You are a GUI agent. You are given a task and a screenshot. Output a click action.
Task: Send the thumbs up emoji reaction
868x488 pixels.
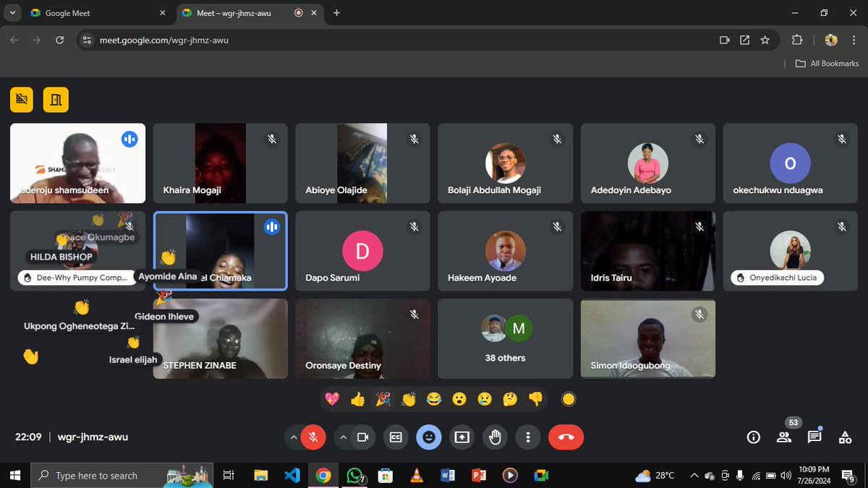pyautogui.click(x=357, y=398)
